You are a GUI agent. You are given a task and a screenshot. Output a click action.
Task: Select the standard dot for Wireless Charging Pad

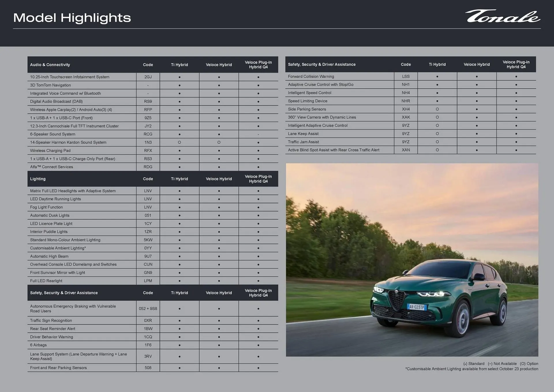(179, 150)
